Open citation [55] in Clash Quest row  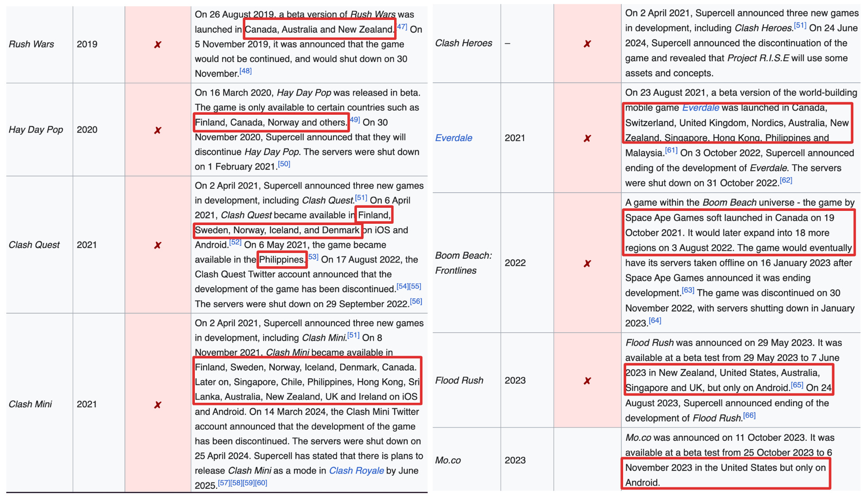pyautogui.click(x=415, y=286)
